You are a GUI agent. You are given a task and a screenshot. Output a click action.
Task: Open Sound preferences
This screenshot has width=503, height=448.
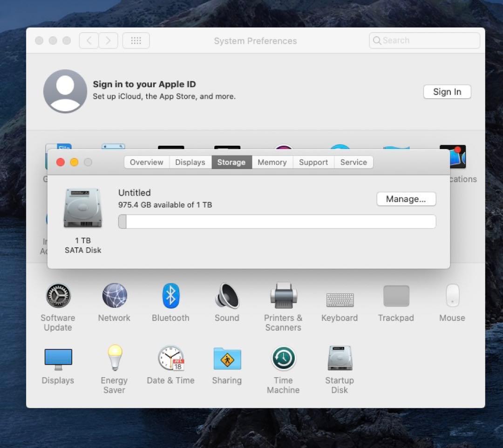pos(227,295)
